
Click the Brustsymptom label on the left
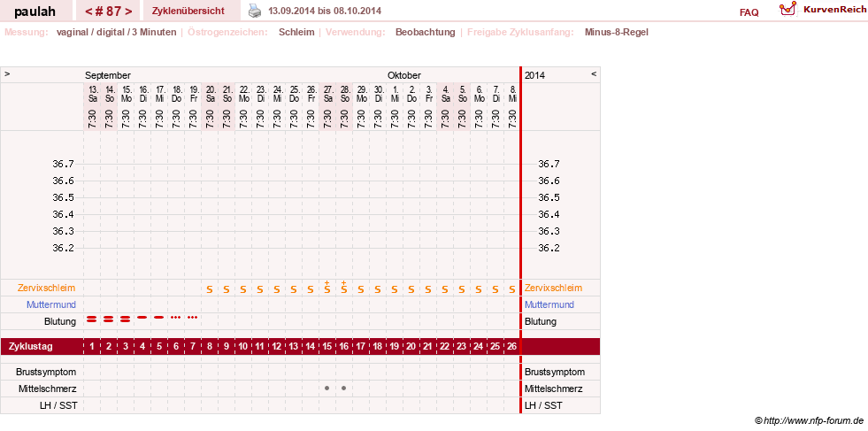(46, 372)
